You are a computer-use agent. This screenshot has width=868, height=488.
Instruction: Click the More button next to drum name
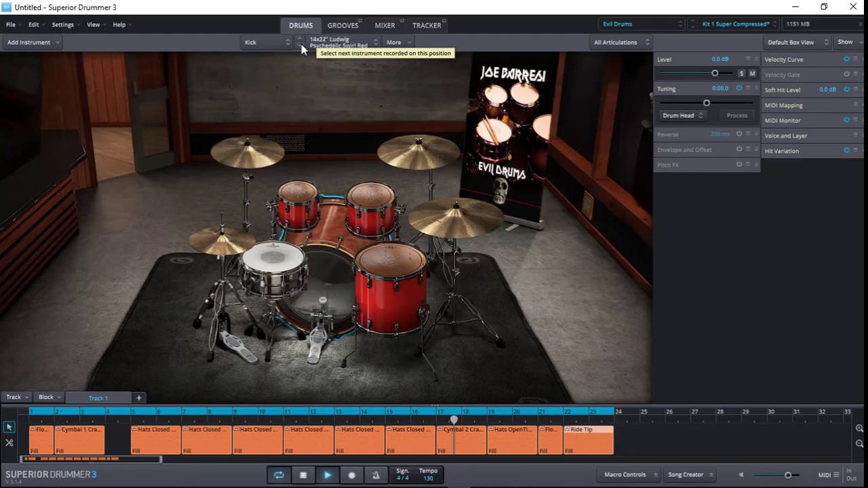(397, 42)
